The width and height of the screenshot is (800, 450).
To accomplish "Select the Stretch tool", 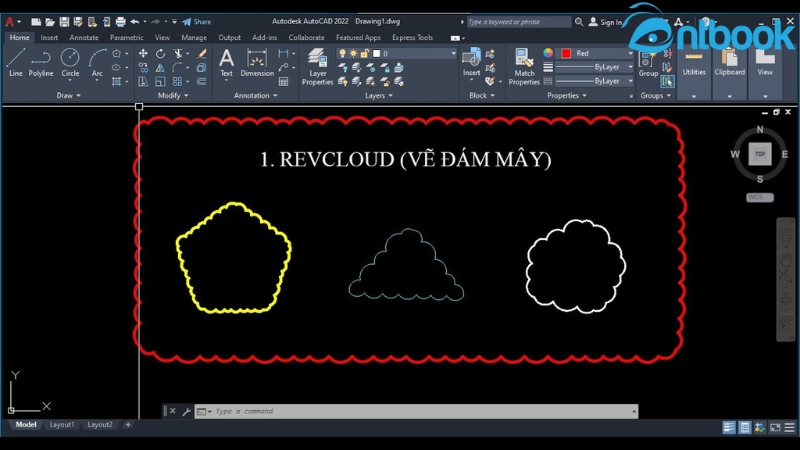I will coord(143,81).
